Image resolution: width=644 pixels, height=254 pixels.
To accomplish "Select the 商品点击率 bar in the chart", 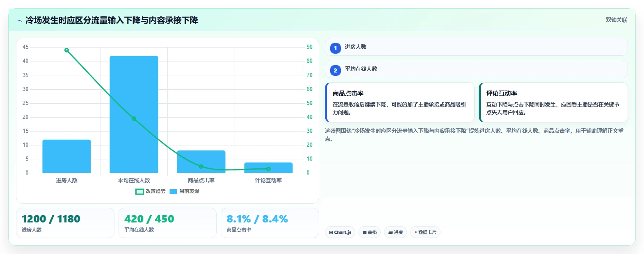I will click(201, 162).
